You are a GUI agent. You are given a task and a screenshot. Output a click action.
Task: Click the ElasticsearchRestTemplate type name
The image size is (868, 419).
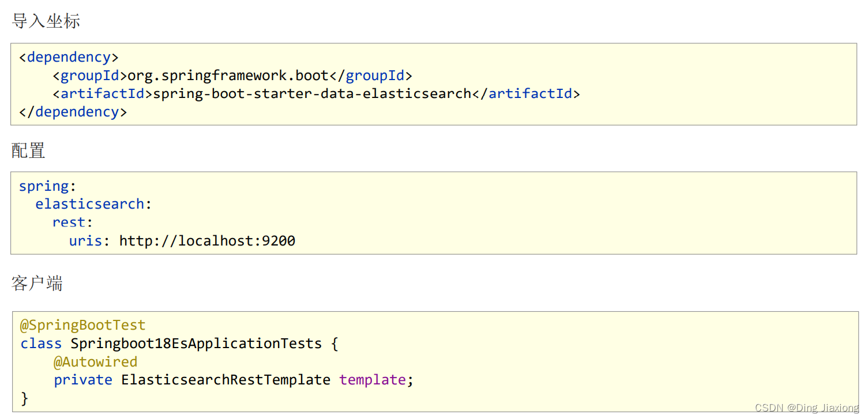(226, 380)
